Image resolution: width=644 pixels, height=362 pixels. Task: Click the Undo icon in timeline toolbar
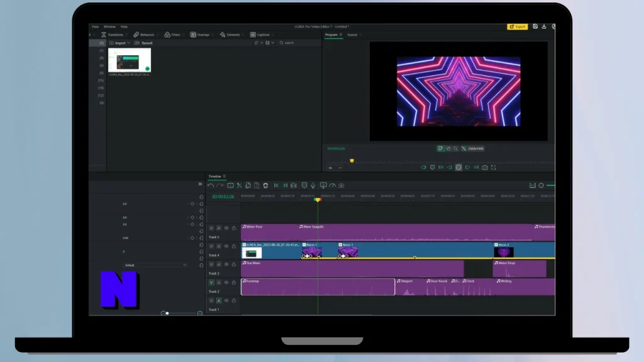[x=211, y=185]
